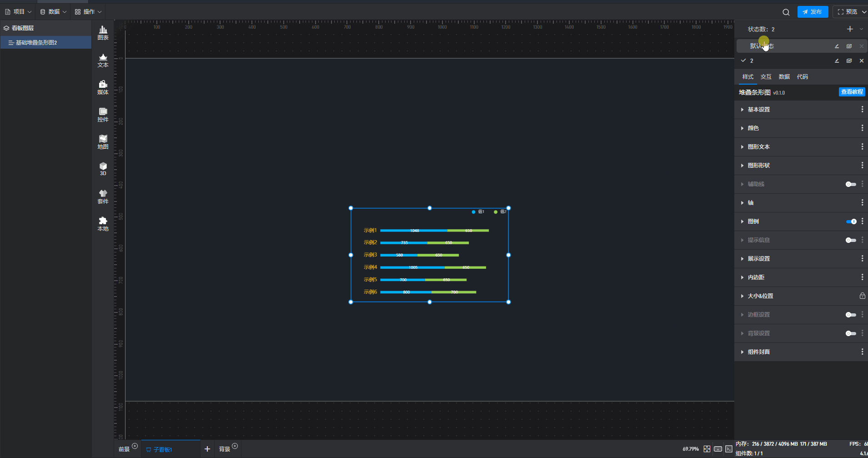Click the 查看教程 view tutorial button
This screenshot has width=868, height=458.
pyautogui.click(x=852, y=92)
